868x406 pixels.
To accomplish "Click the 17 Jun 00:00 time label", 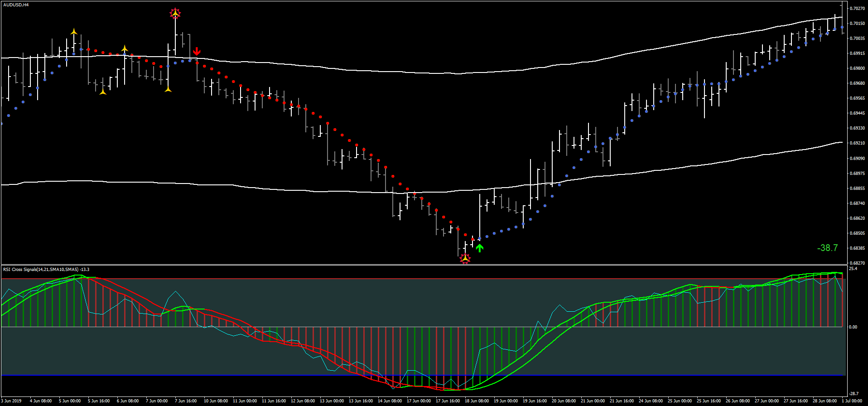I will click(419, 401).
